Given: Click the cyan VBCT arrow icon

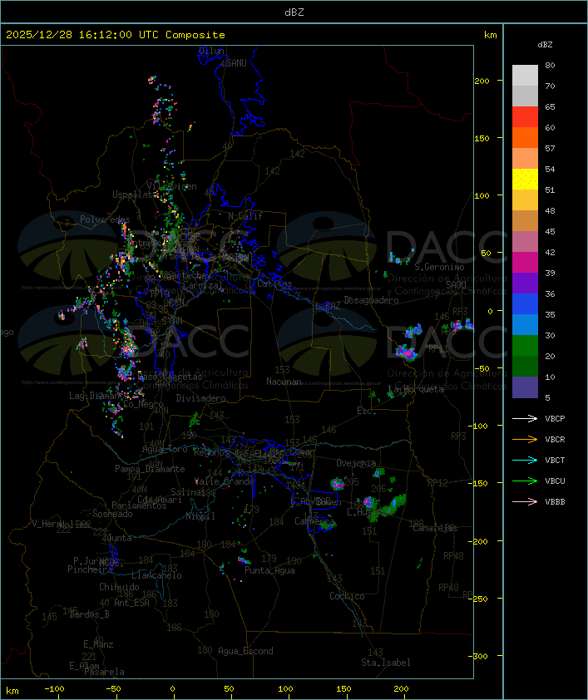Looking at the screenshot, I should [525, 460].
